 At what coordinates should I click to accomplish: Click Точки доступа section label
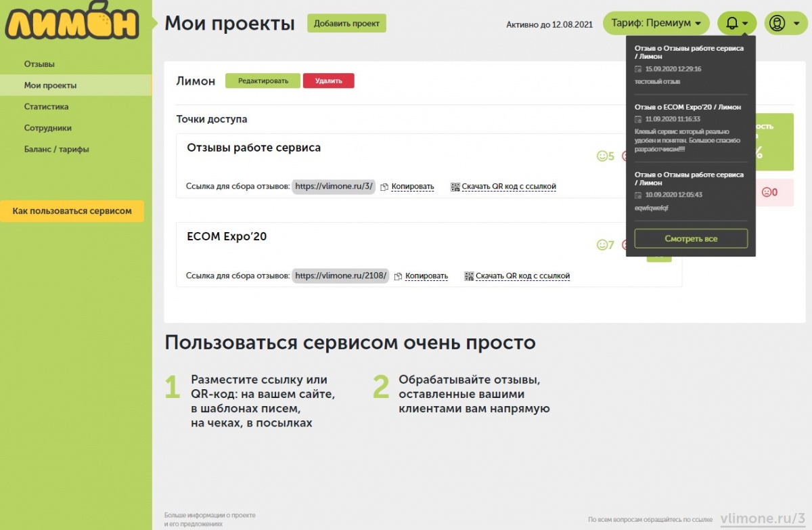click(212, 119)
